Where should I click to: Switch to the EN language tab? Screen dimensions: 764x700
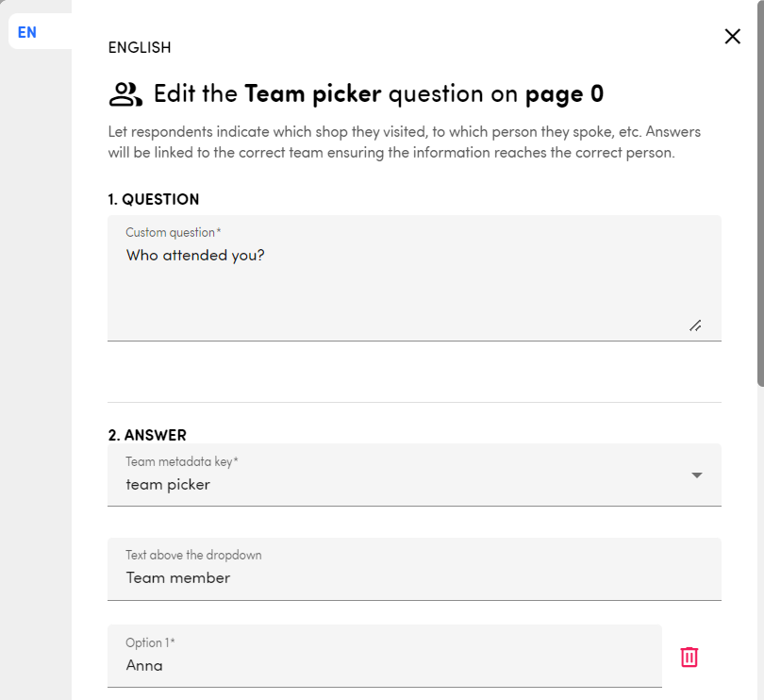tap(27, 33)
